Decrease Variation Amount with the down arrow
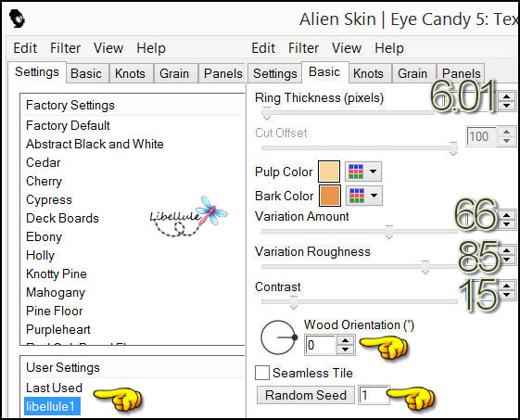 click(506, 224)
